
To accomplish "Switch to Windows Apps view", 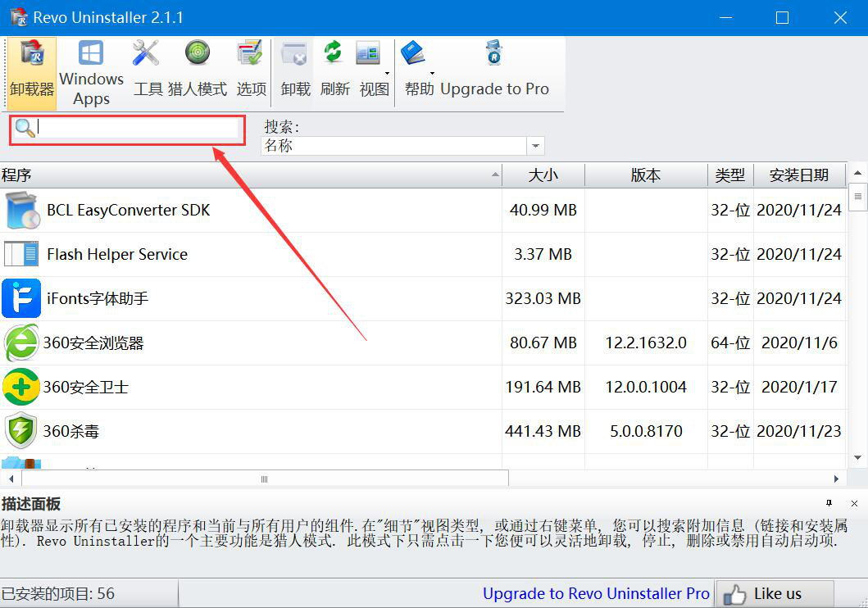I will coord(91,73).
